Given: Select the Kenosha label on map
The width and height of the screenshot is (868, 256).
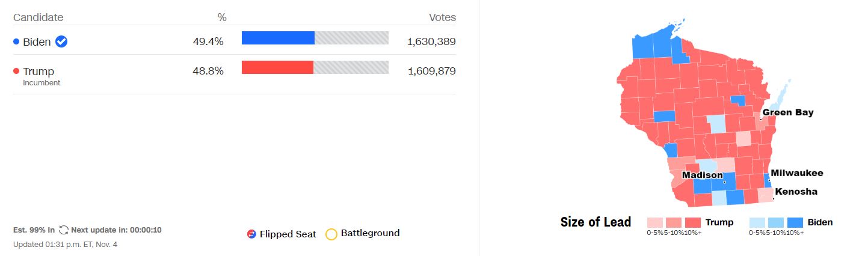Looking at the screenshot, I should [796, 192].
